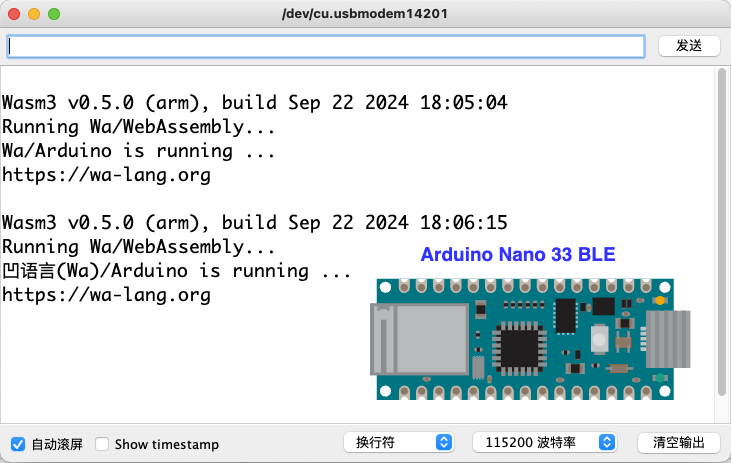
Task: Click the /dev/cu.usbmodem14201 window title
Action: [x=365, y=15]
